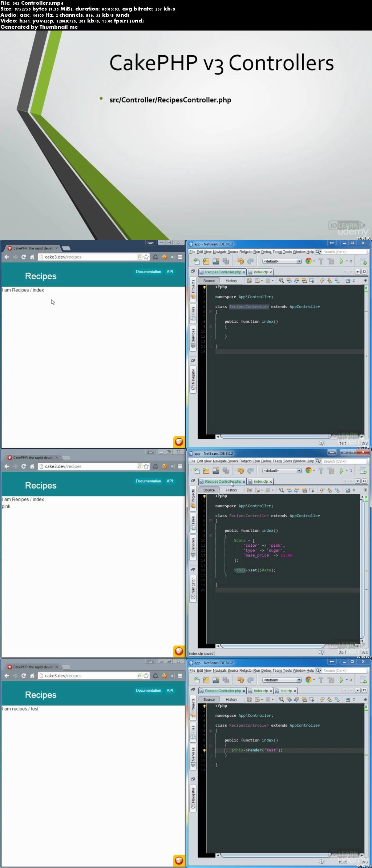Reload page in browser showing 'recipes / test'

[24, 675]
